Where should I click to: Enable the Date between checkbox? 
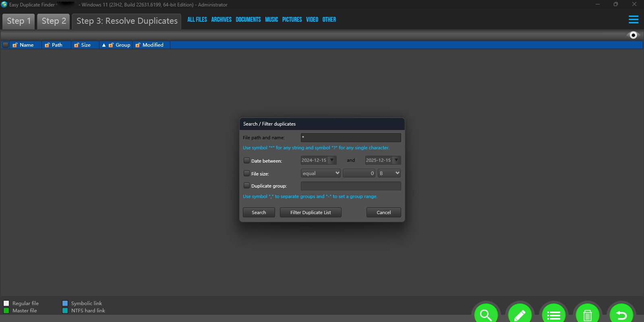(246, 161)
